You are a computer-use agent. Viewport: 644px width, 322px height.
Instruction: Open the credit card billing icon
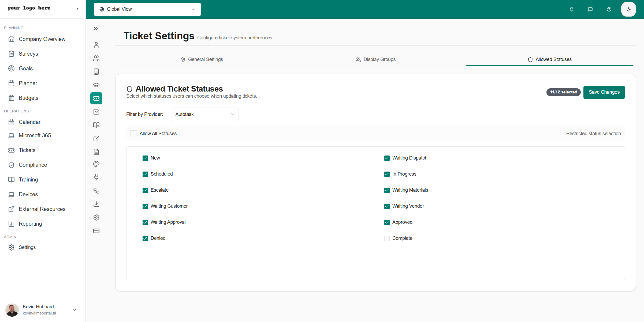pos(96,231)
